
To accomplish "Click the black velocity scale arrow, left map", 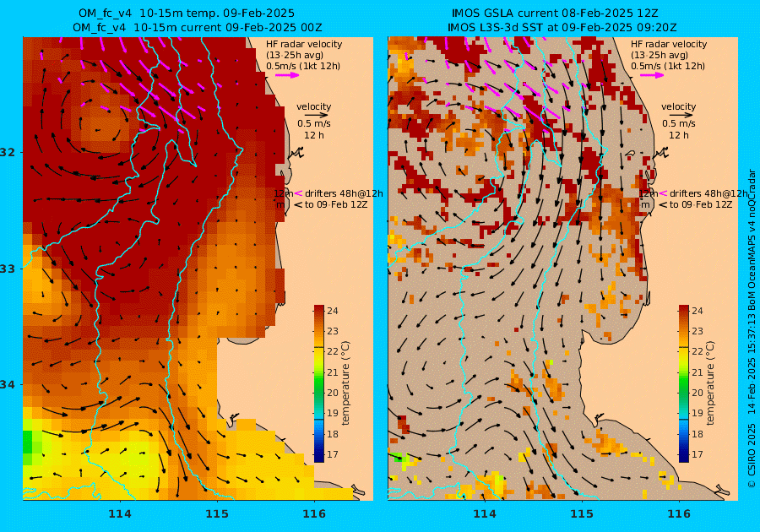I will click(x=317, y=116).
